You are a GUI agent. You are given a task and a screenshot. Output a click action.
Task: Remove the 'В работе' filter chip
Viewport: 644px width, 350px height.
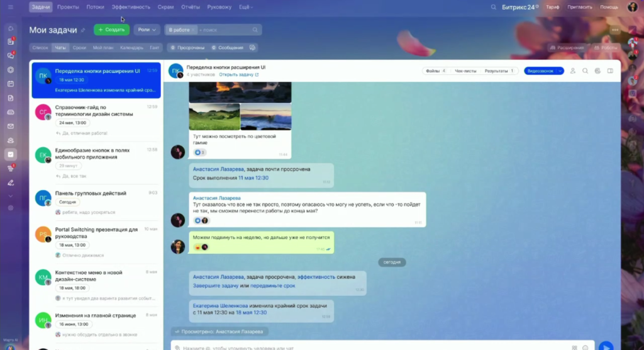tap(193, 30)
